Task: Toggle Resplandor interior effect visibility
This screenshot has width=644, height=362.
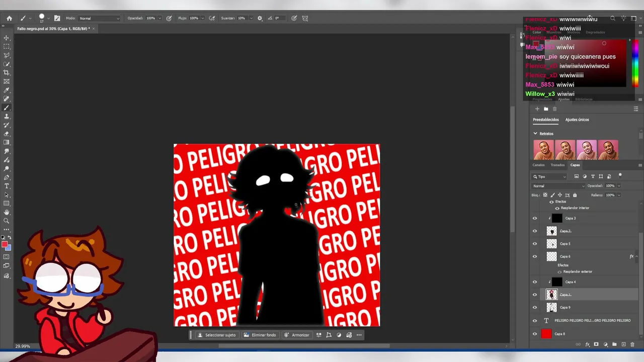Action: click(557, 208)
